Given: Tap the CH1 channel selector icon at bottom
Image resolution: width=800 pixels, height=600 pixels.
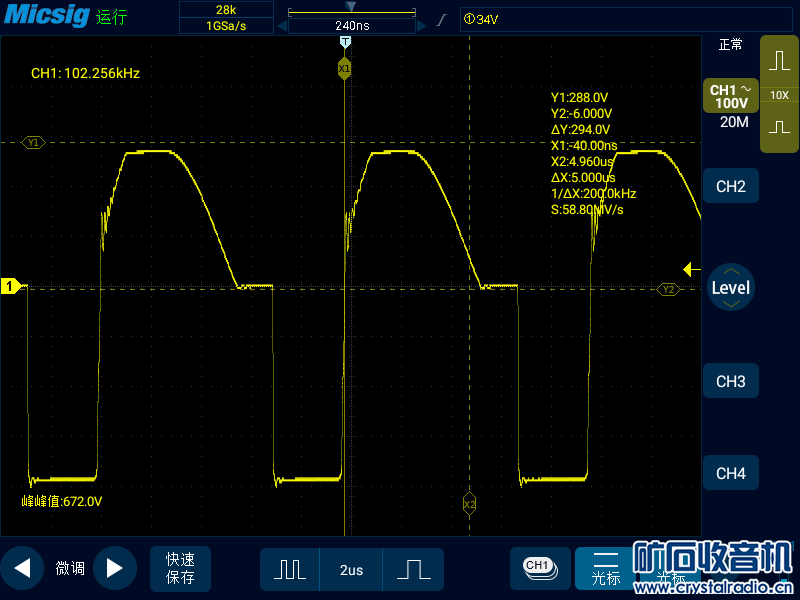Looking at the screenshot, I should pos(538,567).
